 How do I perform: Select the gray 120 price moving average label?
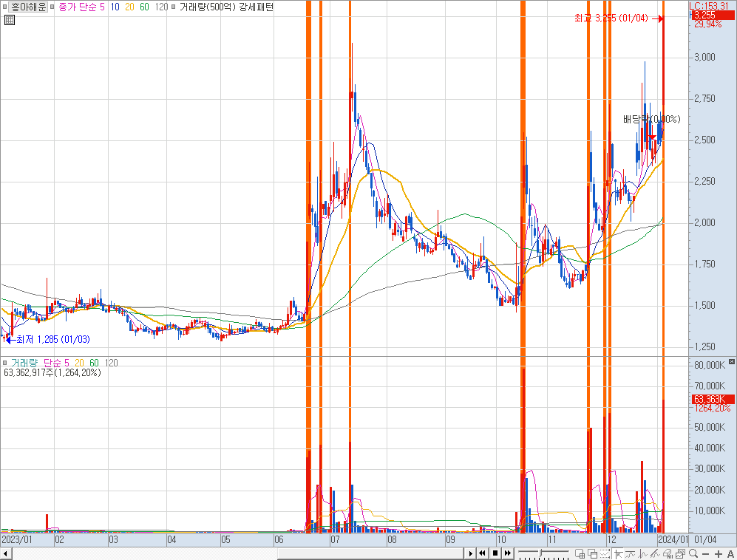pyautogui.click(x=161, y=7)
